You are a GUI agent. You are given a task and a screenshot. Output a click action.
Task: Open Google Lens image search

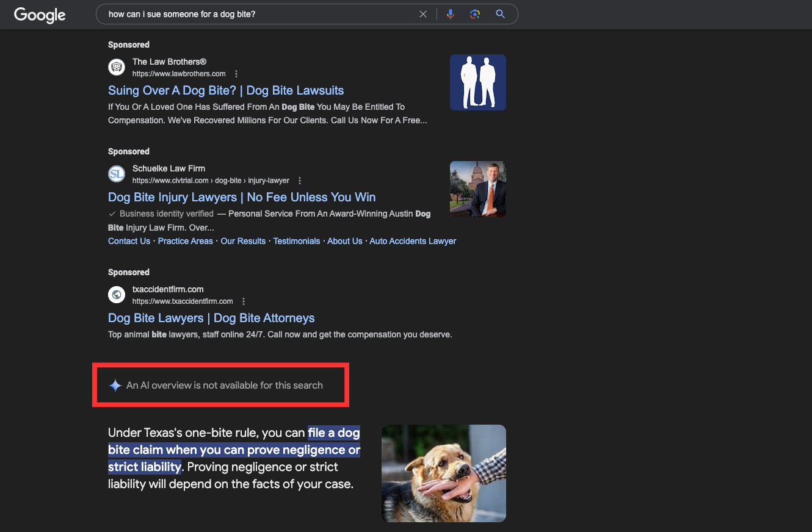pos(475,14)
